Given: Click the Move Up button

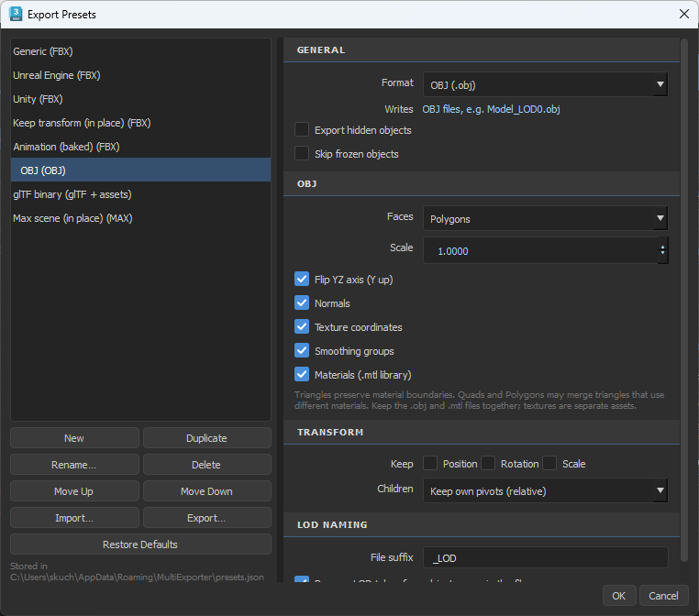Looking at the screenshot, I should pos(74,490).
